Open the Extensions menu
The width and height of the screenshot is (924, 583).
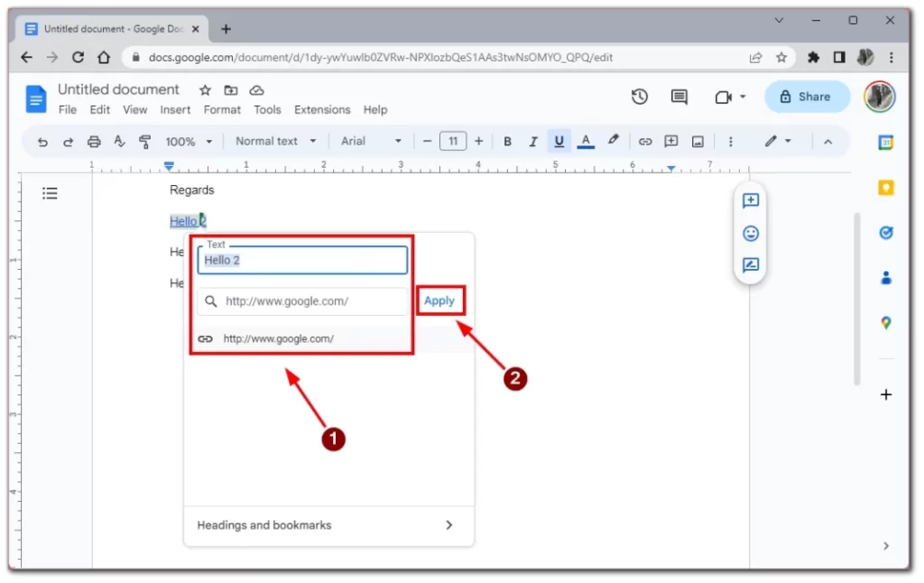[x=322, y=110]
